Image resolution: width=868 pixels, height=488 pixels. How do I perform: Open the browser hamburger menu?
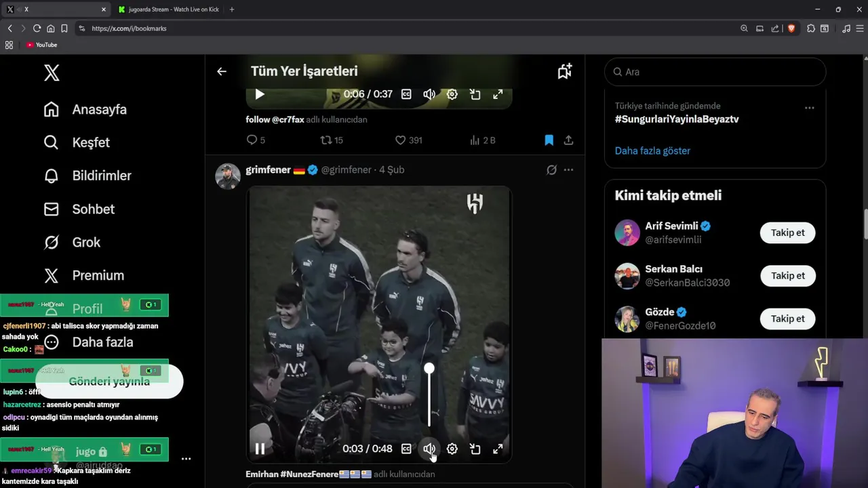tap(859, 28)
